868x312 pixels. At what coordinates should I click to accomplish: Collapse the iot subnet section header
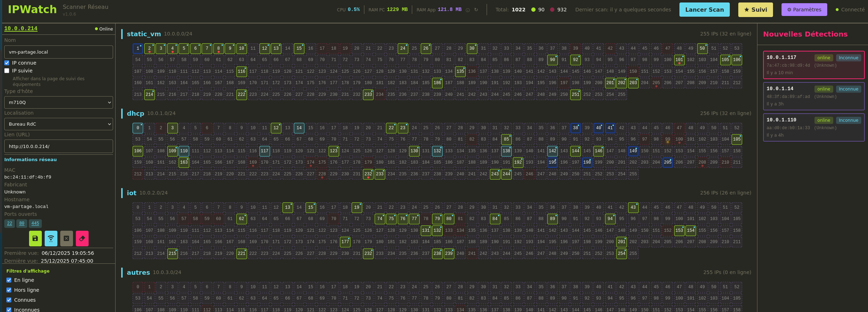point(131,193)
